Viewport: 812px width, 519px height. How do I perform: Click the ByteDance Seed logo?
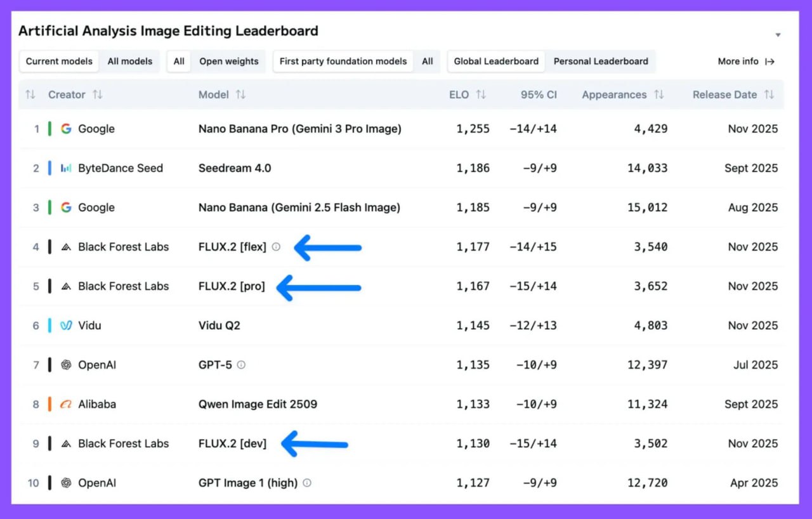point(66,168)
